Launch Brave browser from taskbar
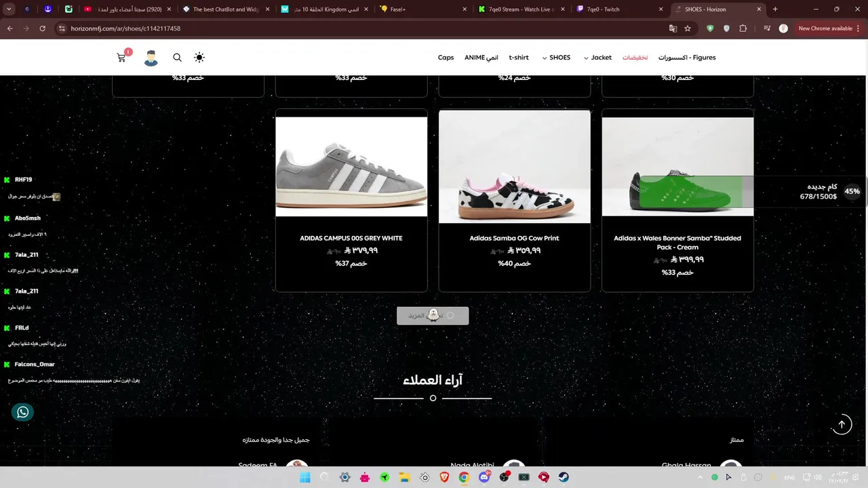 coord(444,477)
